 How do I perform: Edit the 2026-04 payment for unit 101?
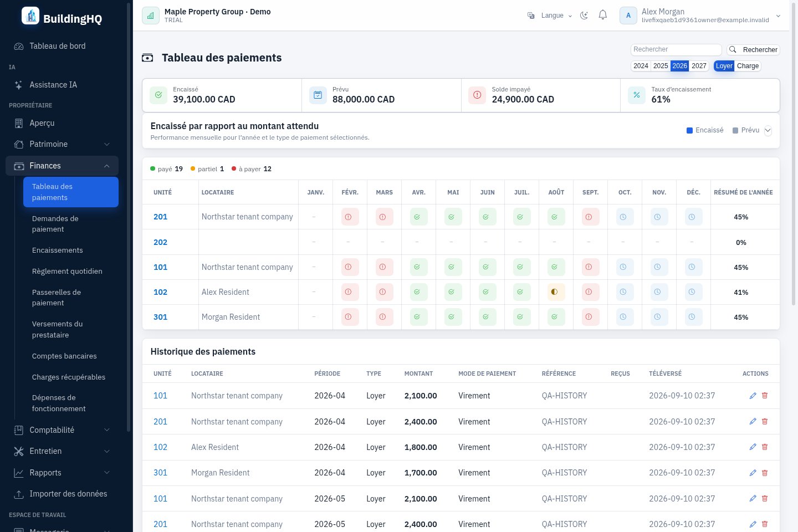[753, 396]
